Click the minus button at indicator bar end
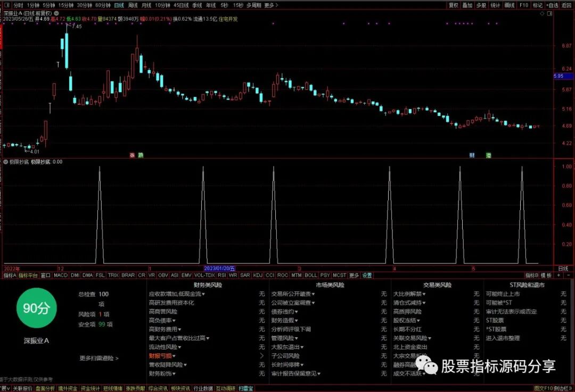Screen dimensions: 575x392 tap(569, 275)
